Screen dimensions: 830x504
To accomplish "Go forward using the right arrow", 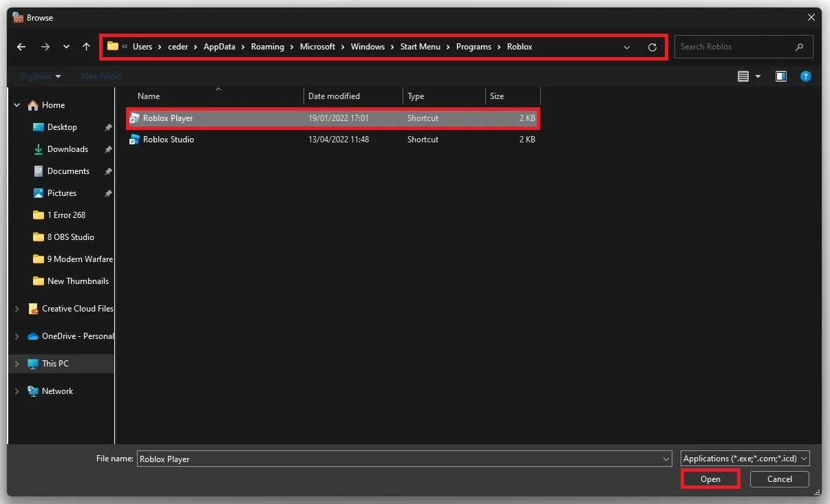I will coord(45,47).
